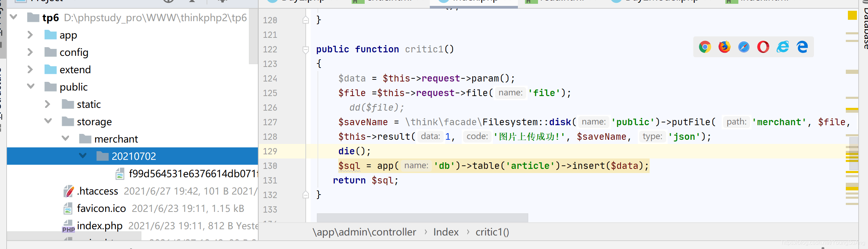The width and height of the screenshot is (868, 249).
Task: Click 'public function critic1()' declaration
Action: tap(385, 49)
